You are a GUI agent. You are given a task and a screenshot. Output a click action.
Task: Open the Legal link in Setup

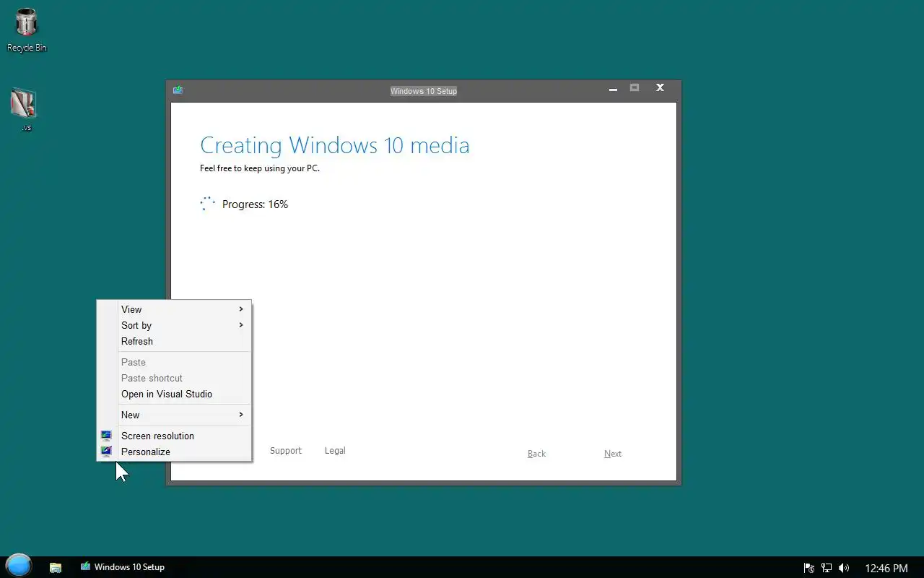(x=335, y=450)
